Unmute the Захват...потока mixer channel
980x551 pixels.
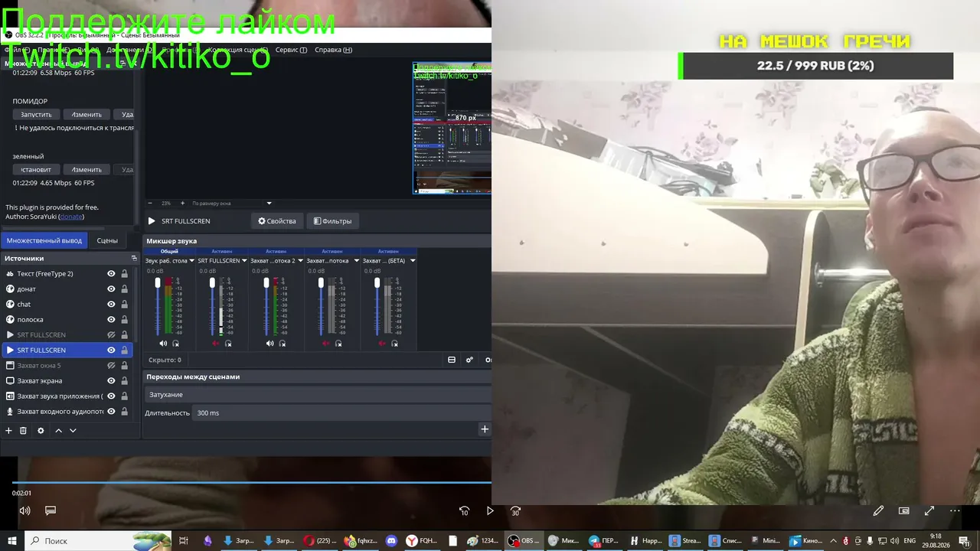pyautogui.click(x=325, y=344)
